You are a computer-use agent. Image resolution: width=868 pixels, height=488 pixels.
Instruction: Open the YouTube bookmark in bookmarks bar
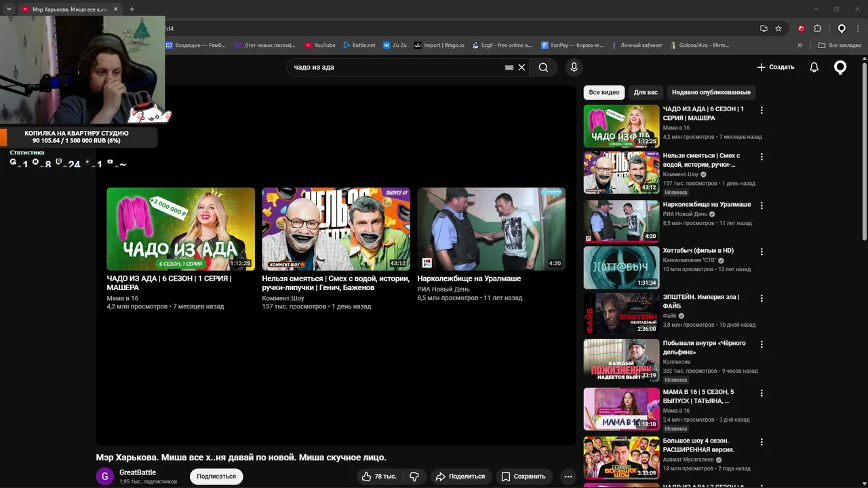click(x=320, y=45)
